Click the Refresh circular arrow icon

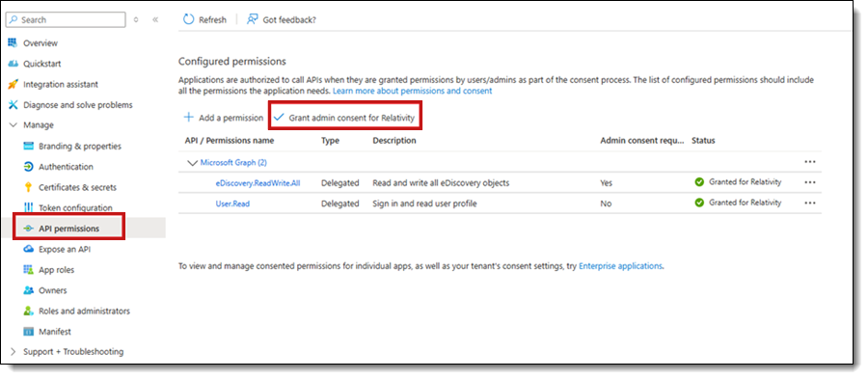tap(189, 19)
